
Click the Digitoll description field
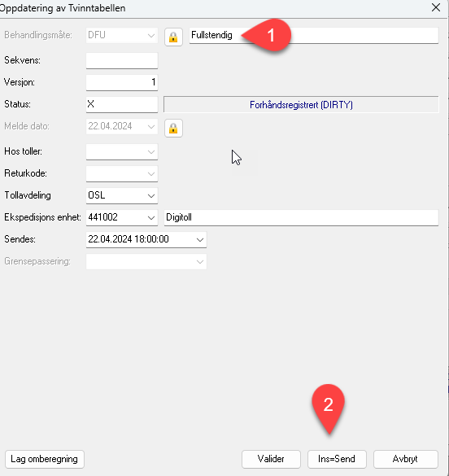click(301, 218)
